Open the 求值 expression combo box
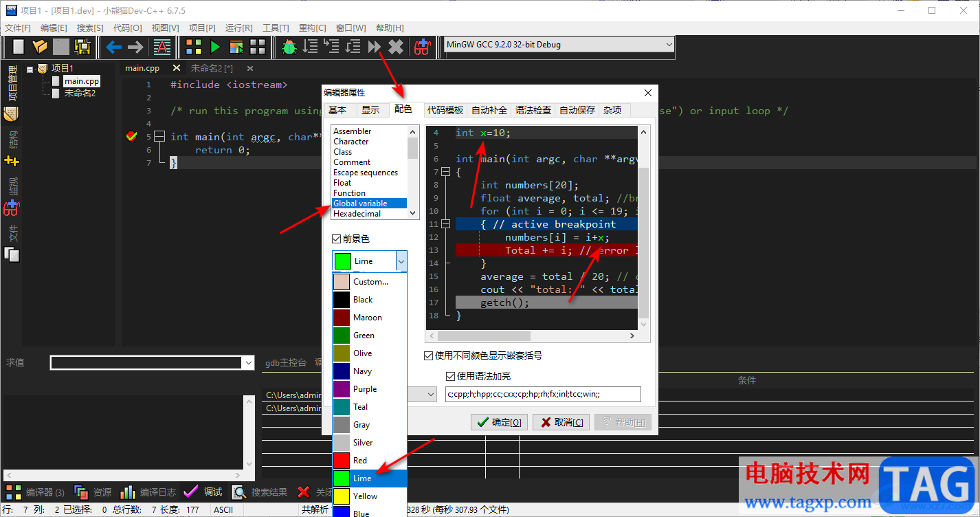Viewport: 980px width, 517px height. click(152, 362)
